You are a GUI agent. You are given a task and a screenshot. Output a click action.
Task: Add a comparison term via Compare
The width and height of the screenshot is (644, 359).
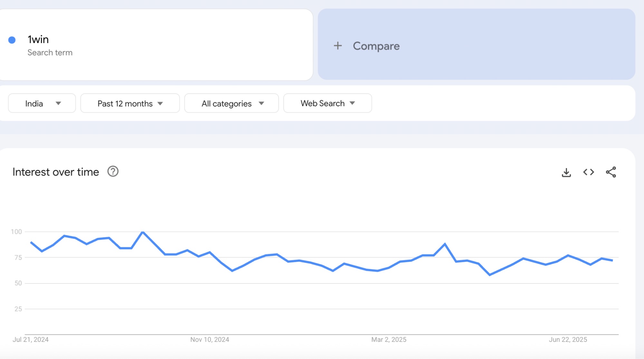pos(476,44)
